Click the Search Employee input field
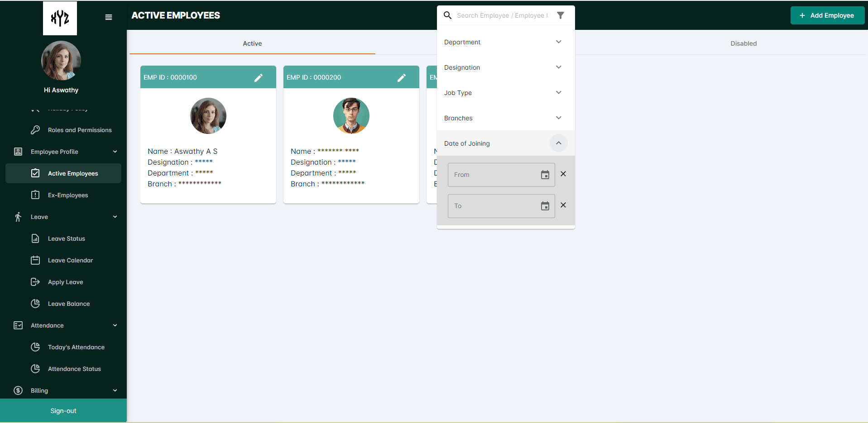 (502, 15)
